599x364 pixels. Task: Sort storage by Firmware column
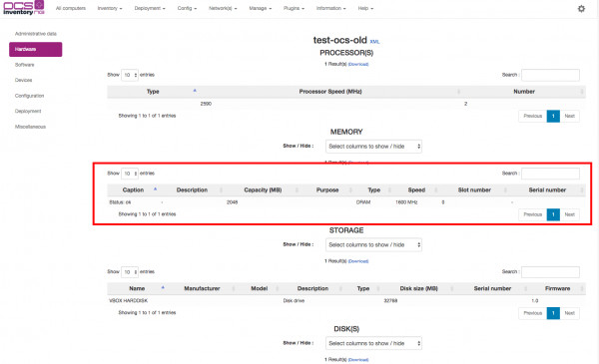pyautogui.click(x=557, y=288)
